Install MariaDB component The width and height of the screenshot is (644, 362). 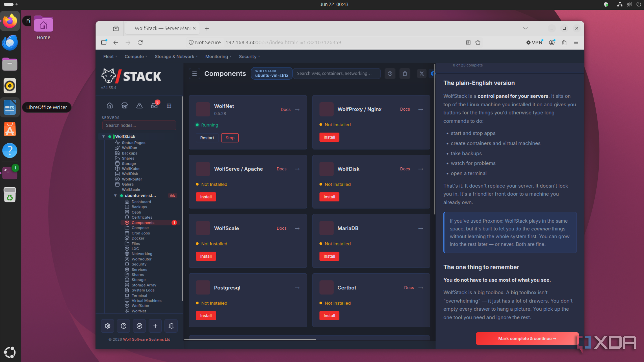coord(329,256)
